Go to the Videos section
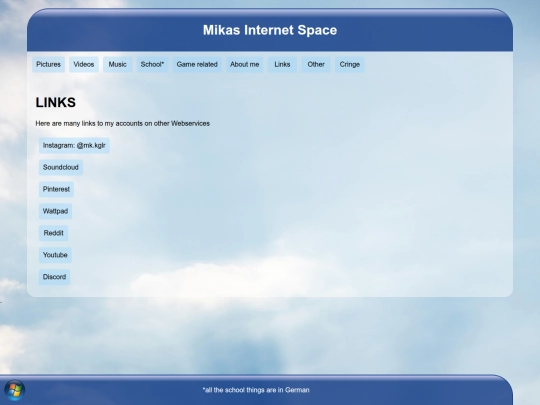Image resolution: width=540 pixels, height=405 pixels. tap(84, 64)
